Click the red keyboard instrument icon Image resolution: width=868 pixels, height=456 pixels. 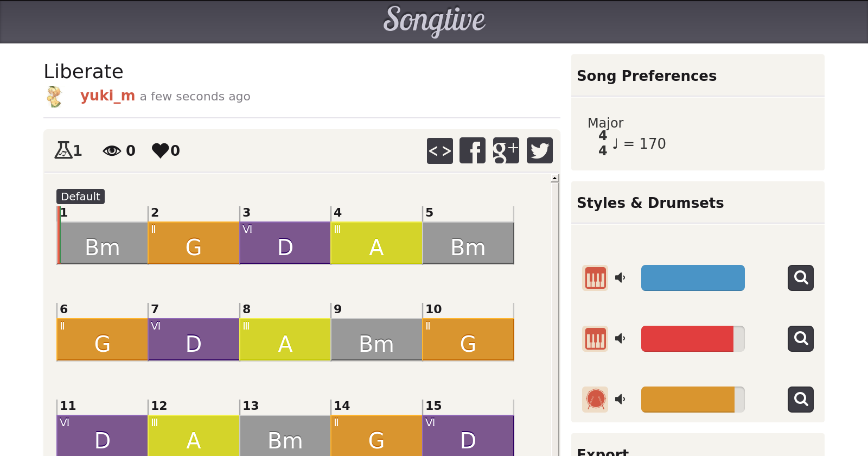595,339
